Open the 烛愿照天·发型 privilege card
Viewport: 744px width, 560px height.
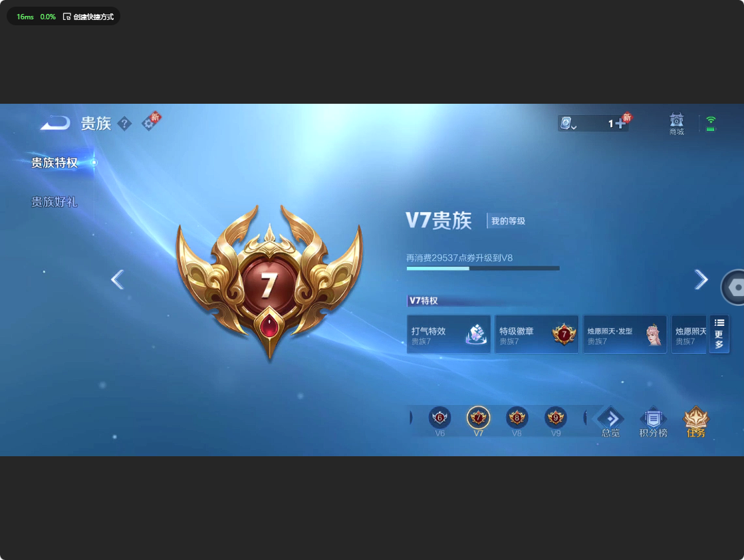[625, 335]
